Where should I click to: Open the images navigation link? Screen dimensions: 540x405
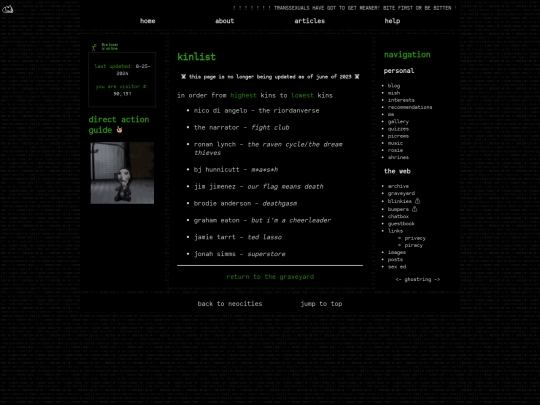point(397,252)
